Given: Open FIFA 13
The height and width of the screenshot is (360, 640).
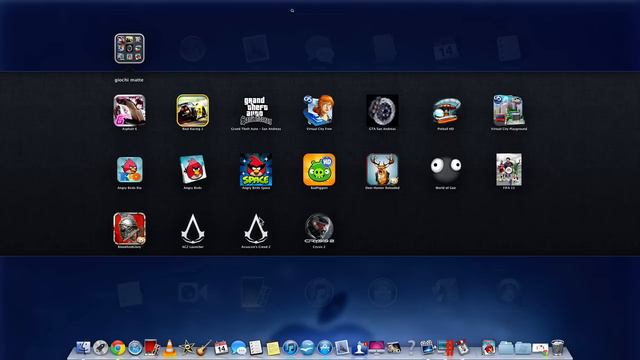Looking at the screenshot, I should (509, 170).
